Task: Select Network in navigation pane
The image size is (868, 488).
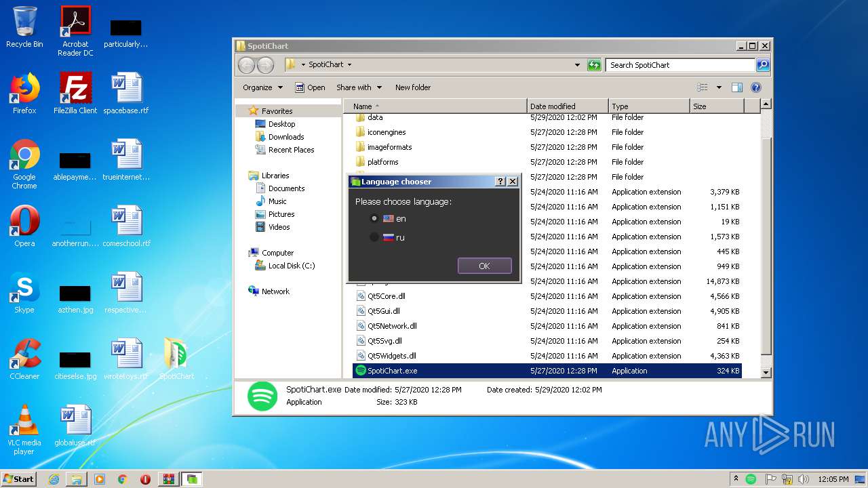Action: (x=275, y=291)
